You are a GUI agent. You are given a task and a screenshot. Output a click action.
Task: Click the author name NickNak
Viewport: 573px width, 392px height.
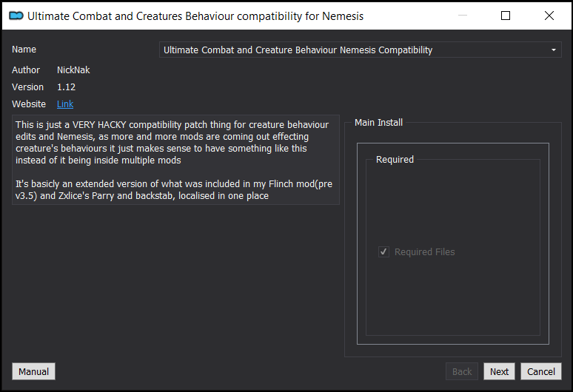point(73,70)
